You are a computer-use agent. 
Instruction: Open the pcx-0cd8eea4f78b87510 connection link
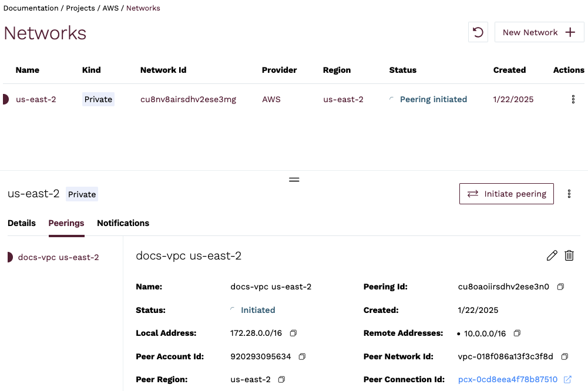pos(508,380)
